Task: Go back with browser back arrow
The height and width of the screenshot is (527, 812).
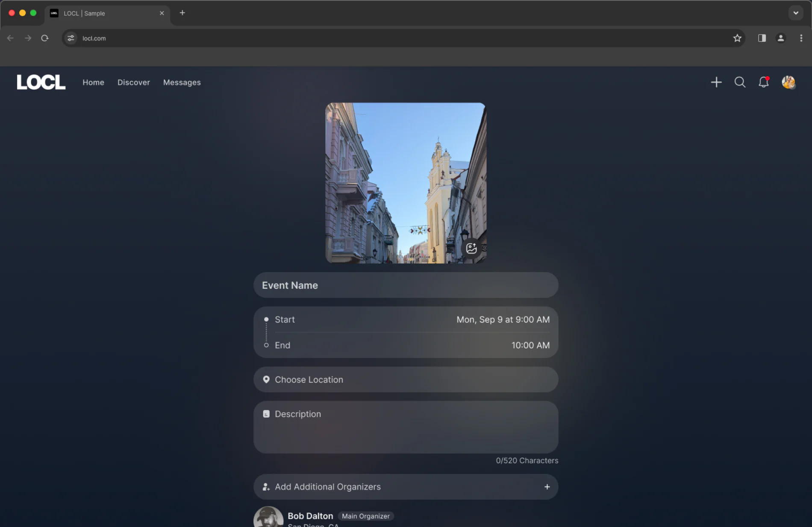Action: point(11,38)
